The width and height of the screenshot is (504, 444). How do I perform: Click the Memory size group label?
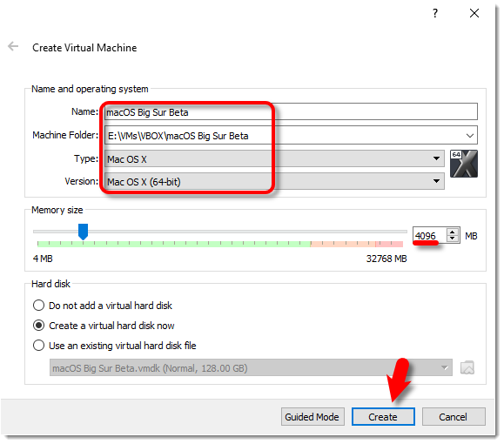pyautogui.click(x=57, y=210)
